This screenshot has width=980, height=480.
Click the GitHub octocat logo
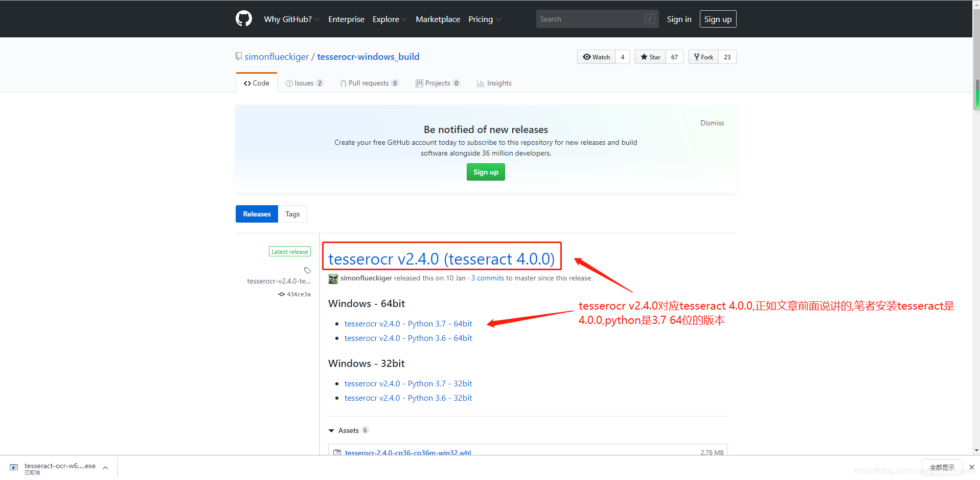pyautogui.click(x=244, y=19)
